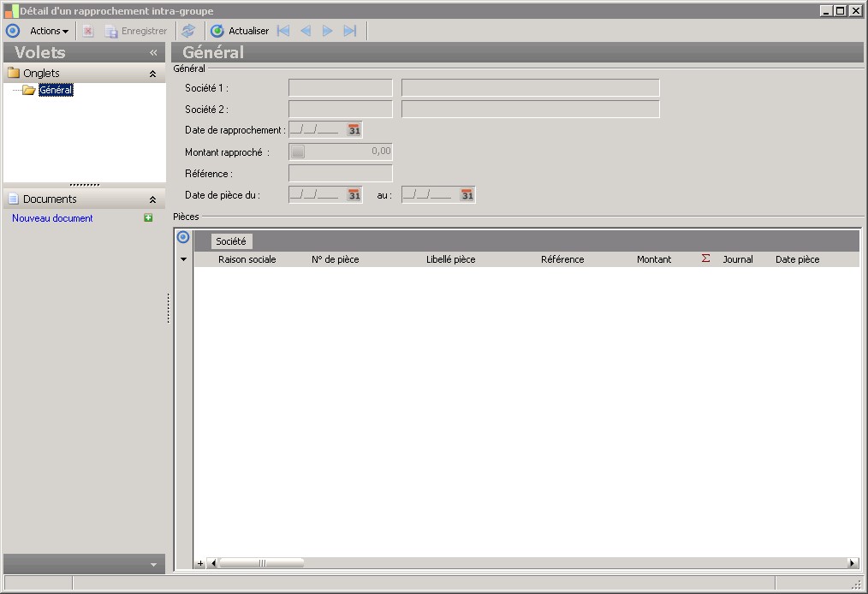Sort by the N° de pièce column

[x=336, y=259]
